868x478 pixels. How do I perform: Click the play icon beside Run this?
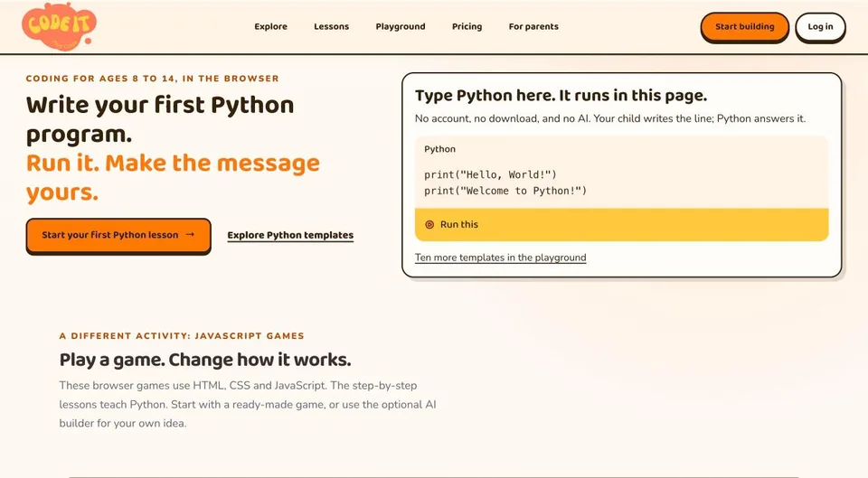coord(429,225)
